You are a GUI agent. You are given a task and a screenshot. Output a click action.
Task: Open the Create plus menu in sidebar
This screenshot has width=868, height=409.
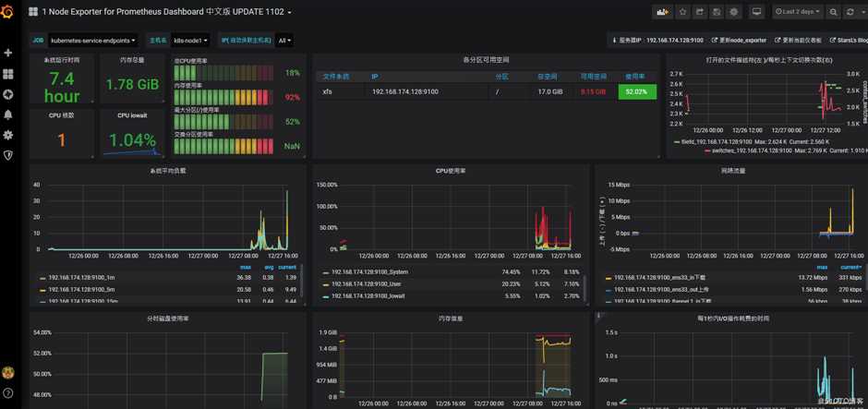(x=7, y=54)
